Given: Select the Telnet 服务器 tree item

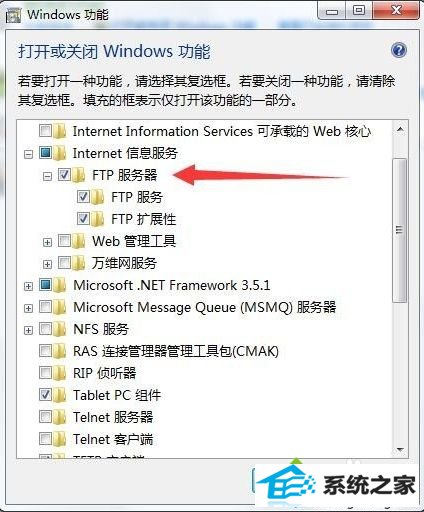Looking at the screenshot, I should click(113, 417).
